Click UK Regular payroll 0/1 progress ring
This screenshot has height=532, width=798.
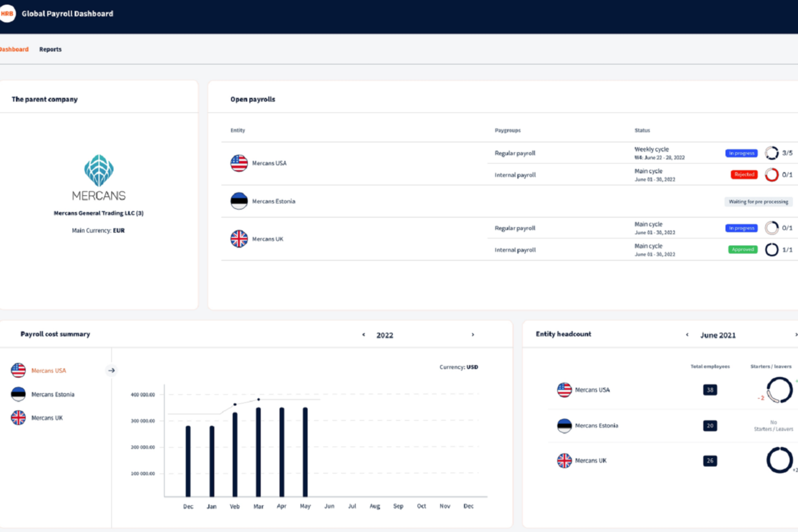pyautogui.click(x=772, y=228)
